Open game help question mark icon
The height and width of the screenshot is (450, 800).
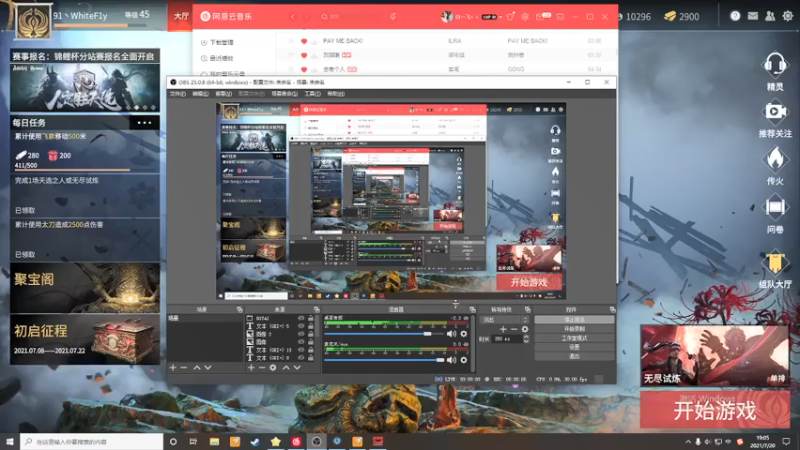point(735,16)
